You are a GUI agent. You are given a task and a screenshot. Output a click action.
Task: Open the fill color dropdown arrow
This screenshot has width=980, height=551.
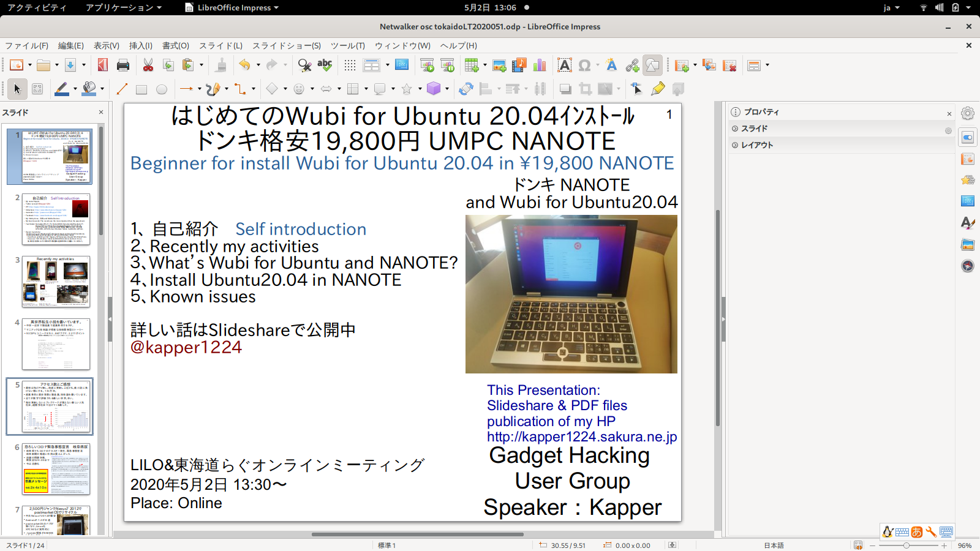coord(102,89)
